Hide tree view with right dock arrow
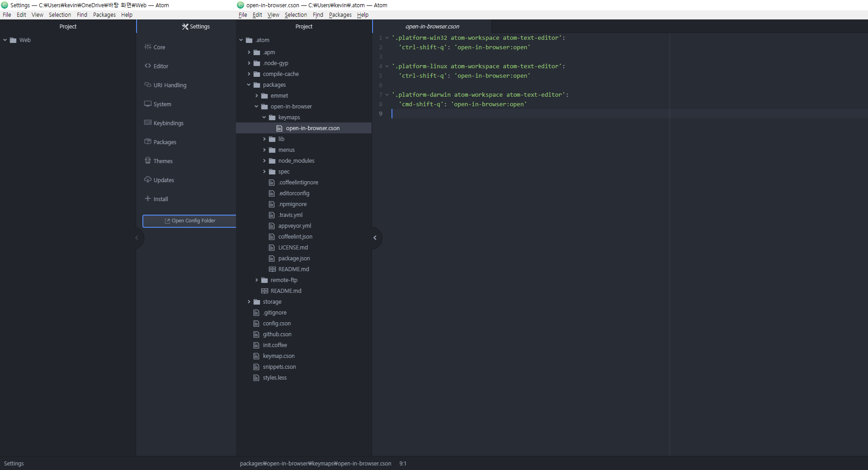Screen dimensions: 868x470 375,238
